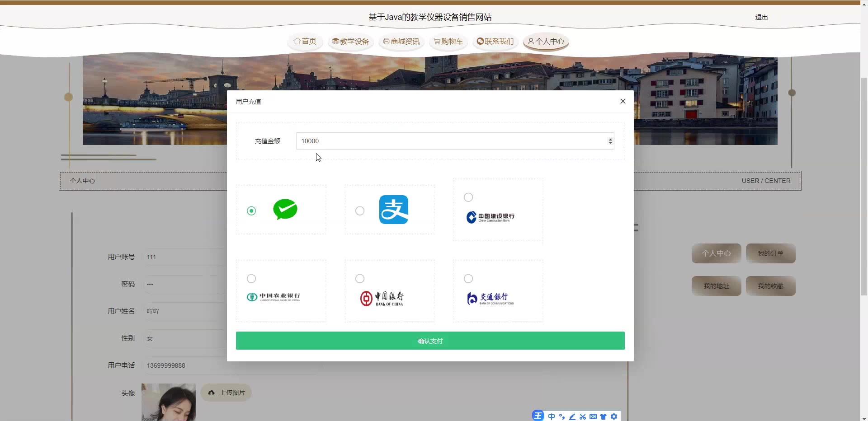
Task: Click the blue Alipay logo
Action: (394, 210)
